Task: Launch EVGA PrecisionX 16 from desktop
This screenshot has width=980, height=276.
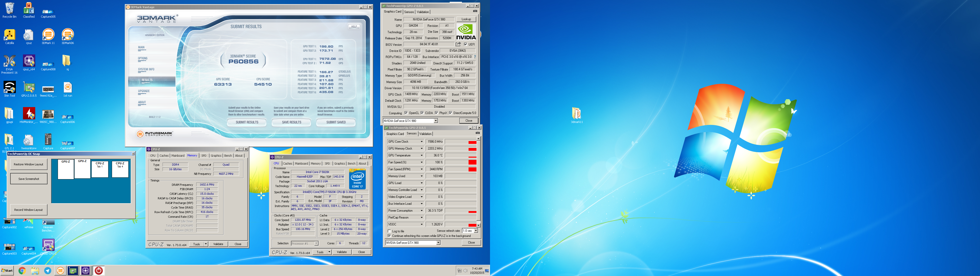Action: [x=9, y=64]
